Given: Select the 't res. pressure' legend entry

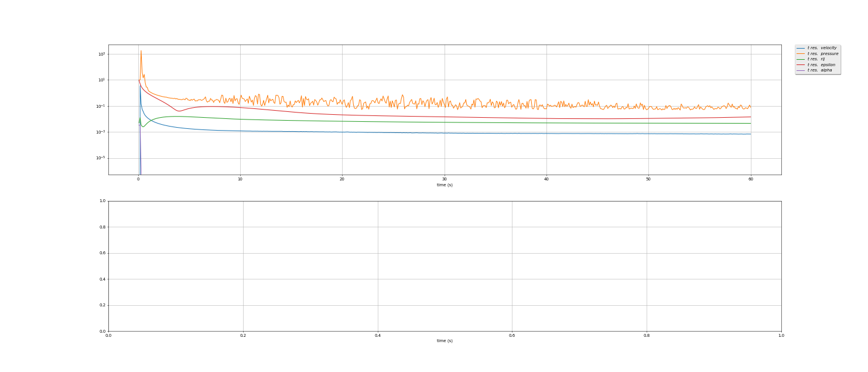Looking at the screenshot, I should click(x=822, y=54).
